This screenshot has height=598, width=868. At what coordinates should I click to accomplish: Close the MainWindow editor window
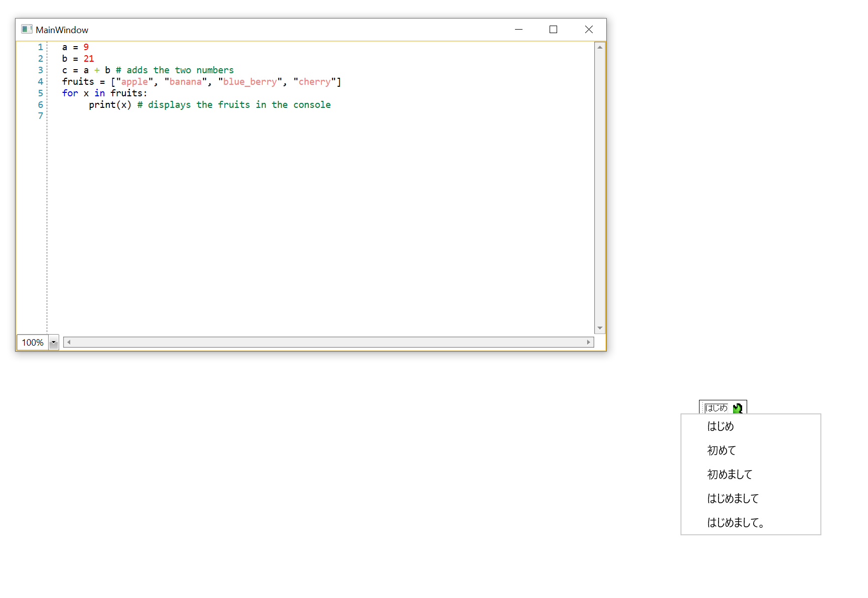point(589,30)
